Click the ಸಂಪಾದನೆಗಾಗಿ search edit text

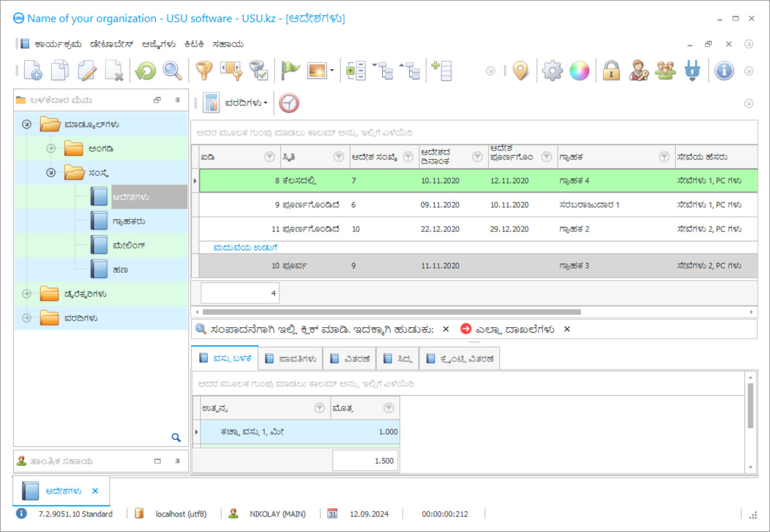click(322, 329)
